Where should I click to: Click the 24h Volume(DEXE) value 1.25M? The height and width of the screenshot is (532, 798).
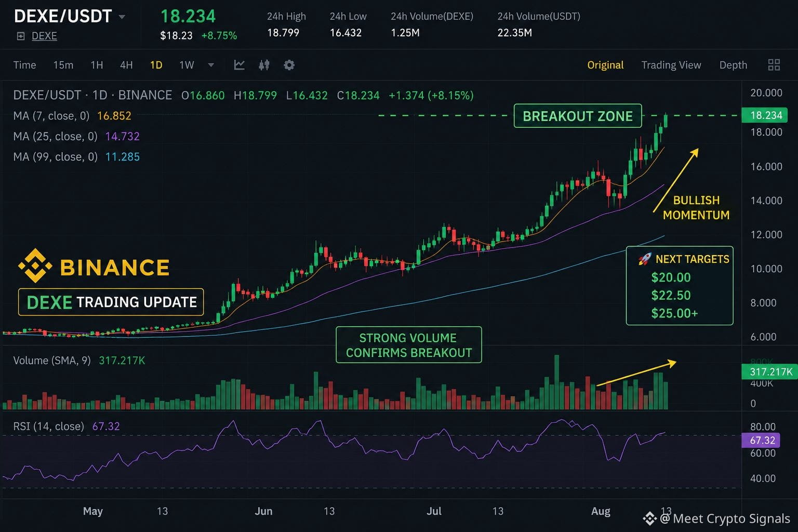pyautogui.click(x=405, y=33)
